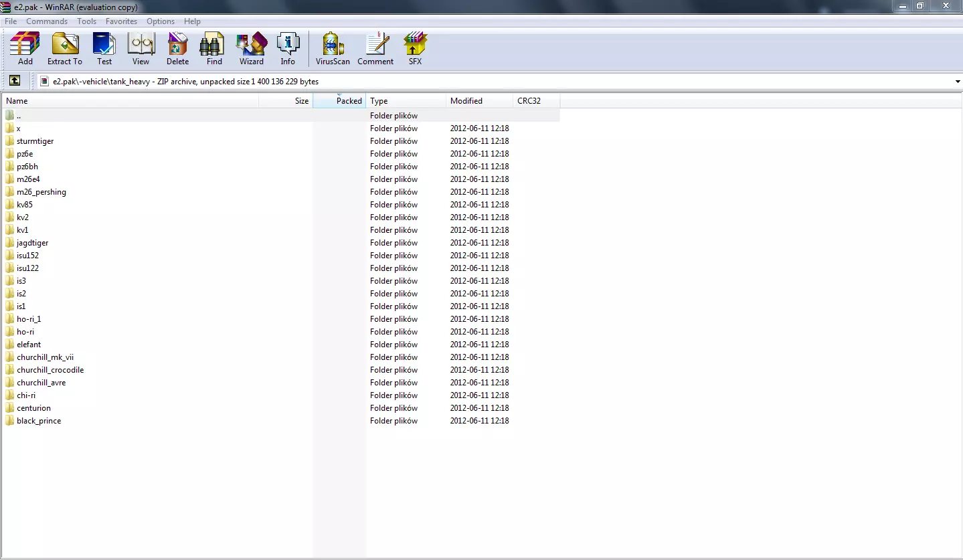Screen dimensions: 963x560
Task: Go up one level with arrow icon
Action: tap(15, 81)
